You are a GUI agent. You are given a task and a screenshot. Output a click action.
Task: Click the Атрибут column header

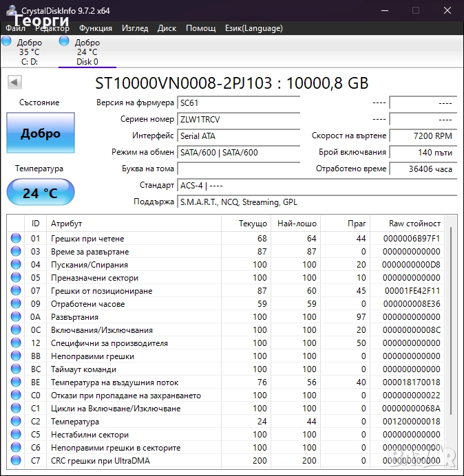(66, 224)
